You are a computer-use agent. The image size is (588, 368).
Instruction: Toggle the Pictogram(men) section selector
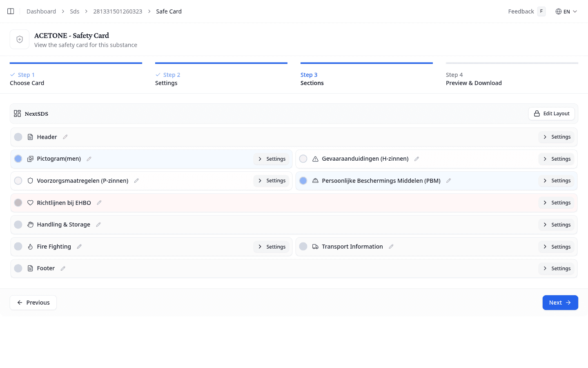(x=18, y=159)
